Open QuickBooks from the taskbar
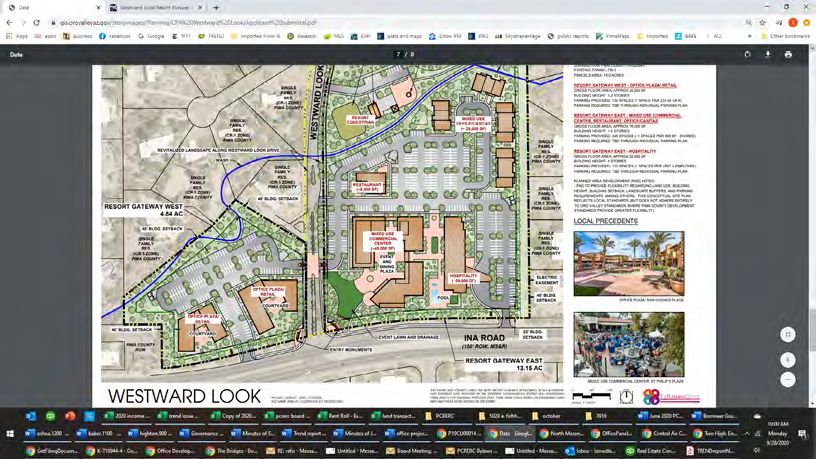The height and width of the screenshot is (459, 816). click(x=50, y=416)
